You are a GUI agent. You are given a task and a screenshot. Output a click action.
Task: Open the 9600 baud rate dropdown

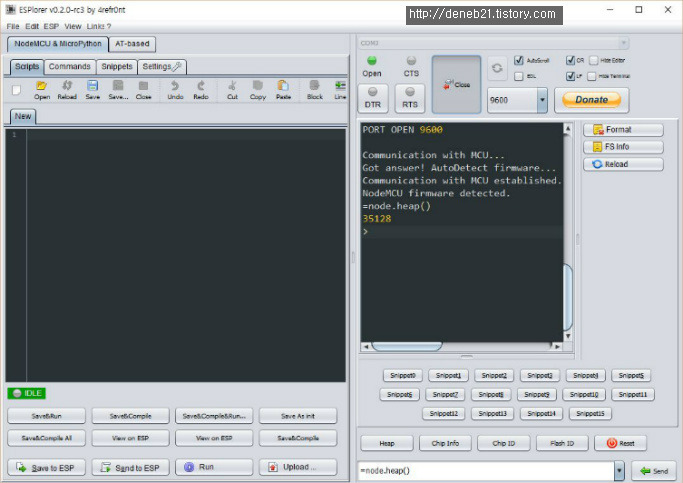pyautogui.click(x=542, y=100)
